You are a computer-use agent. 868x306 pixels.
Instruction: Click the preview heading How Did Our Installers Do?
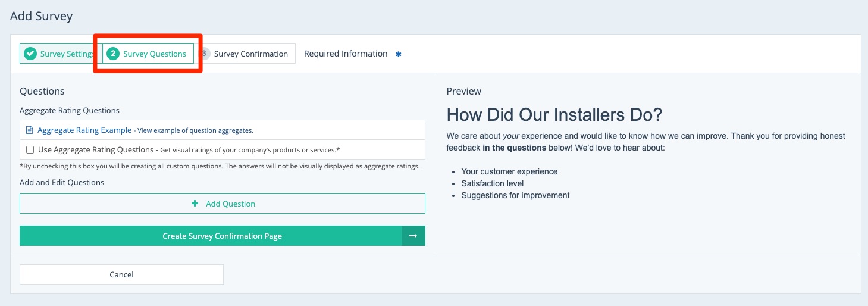(554, 114)
